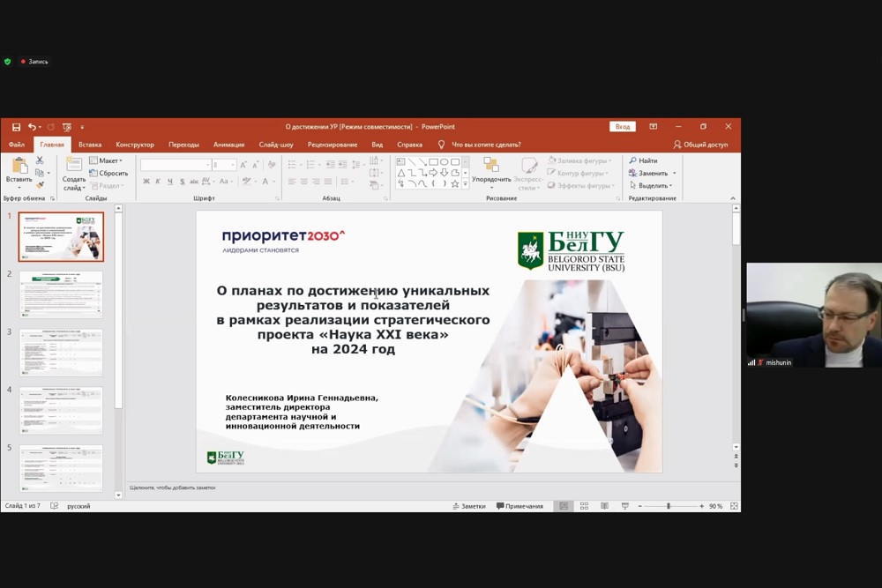This screenshot has height=588, width=882.
Task: Click the zoom slider in status bar
Action: tap(669, 506)
